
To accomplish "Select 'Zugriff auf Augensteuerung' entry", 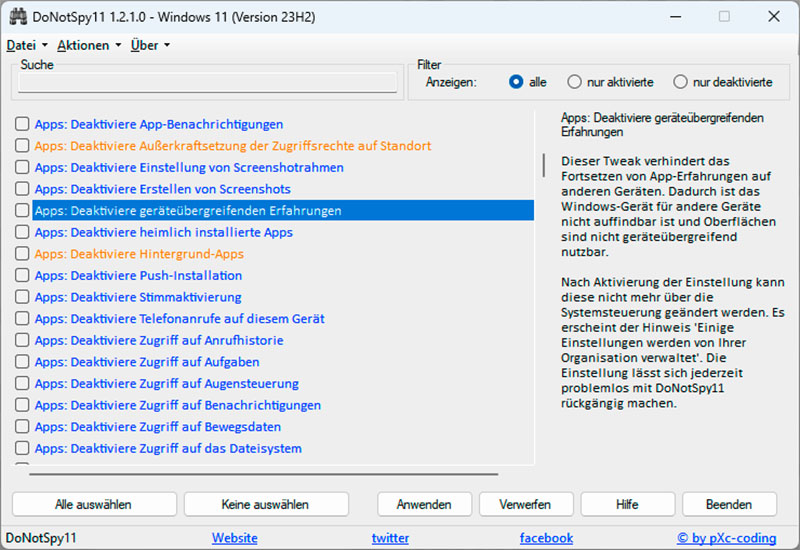I will point(166,383).
